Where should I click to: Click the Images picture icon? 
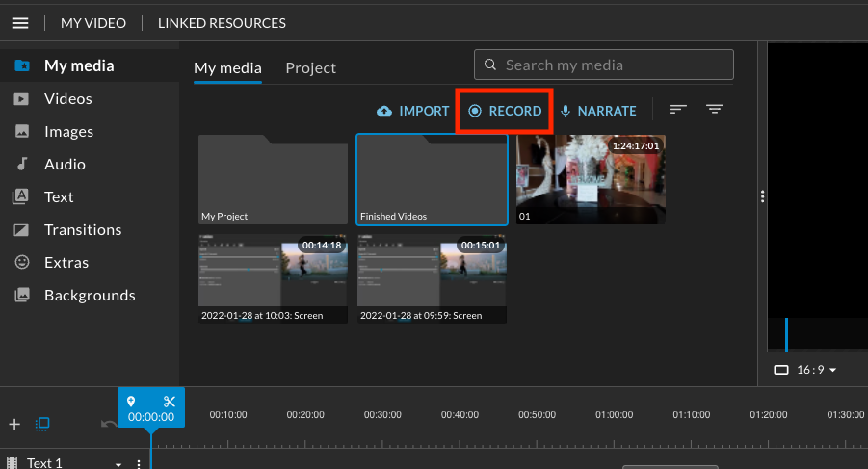pos(21,132)
